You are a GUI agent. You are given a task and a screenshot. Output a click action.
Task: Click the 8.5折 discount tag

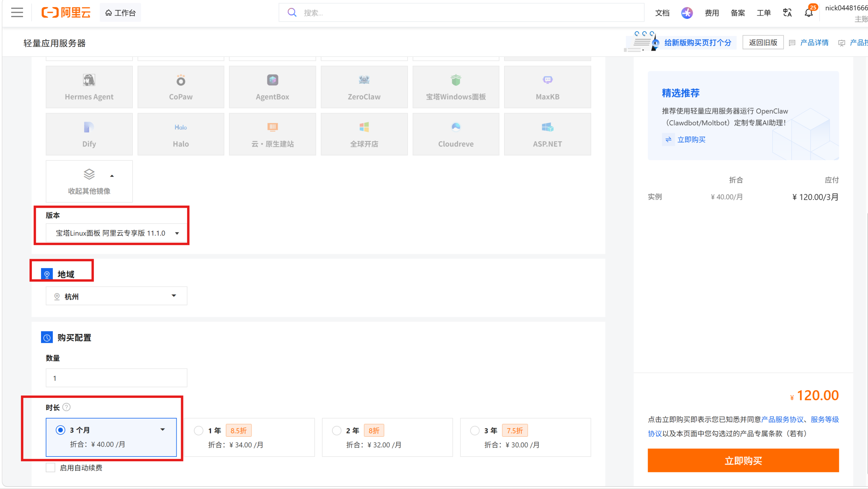click(x=238, y=430)
